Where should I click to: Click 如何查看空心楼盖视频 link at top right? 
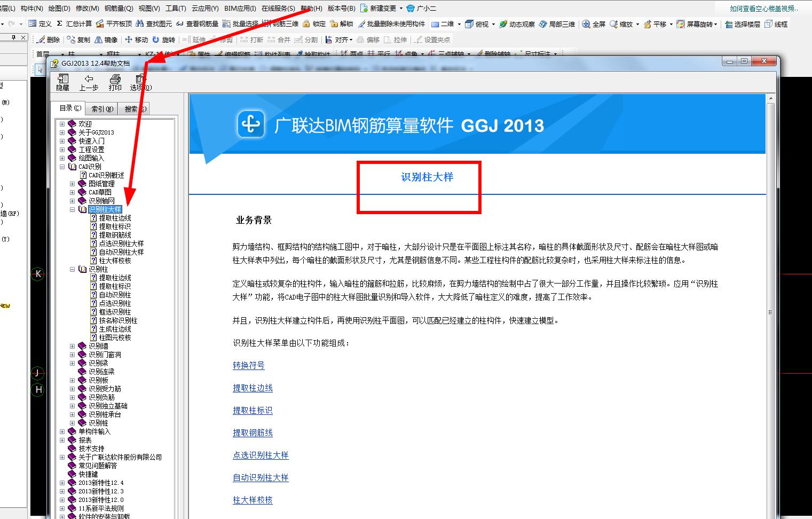(x=764, y=9)
